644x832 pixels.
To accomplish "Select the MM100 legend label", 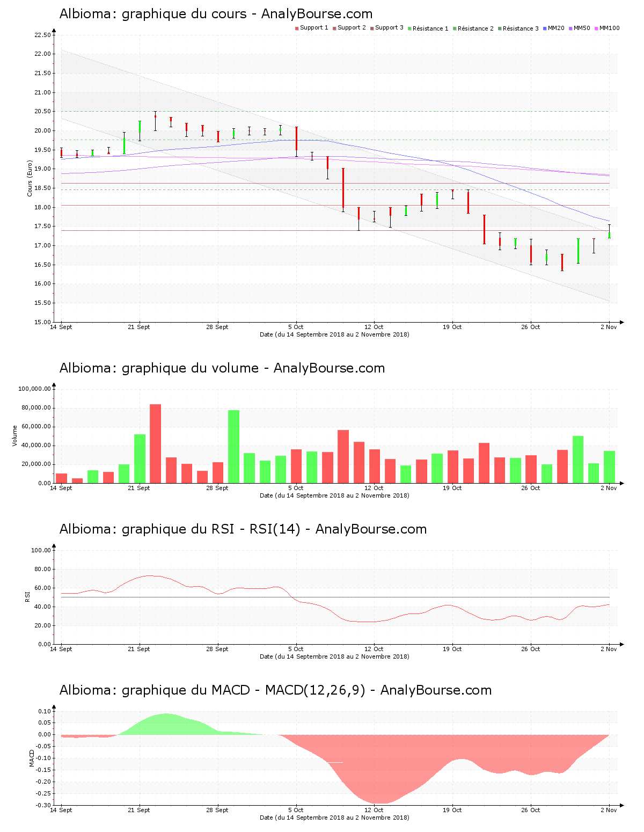I will point(609,28).
